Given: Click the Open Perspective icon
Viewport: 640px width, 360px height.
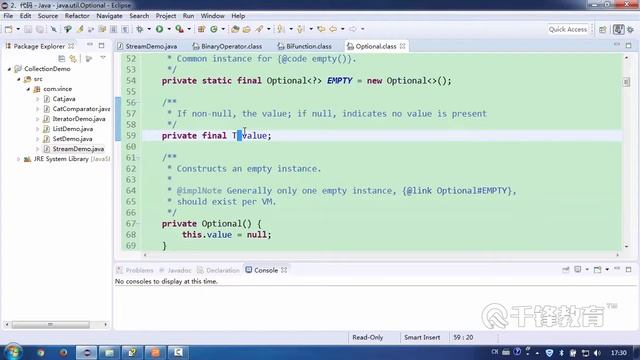Looking at the screenshot, I should [603, 29].
